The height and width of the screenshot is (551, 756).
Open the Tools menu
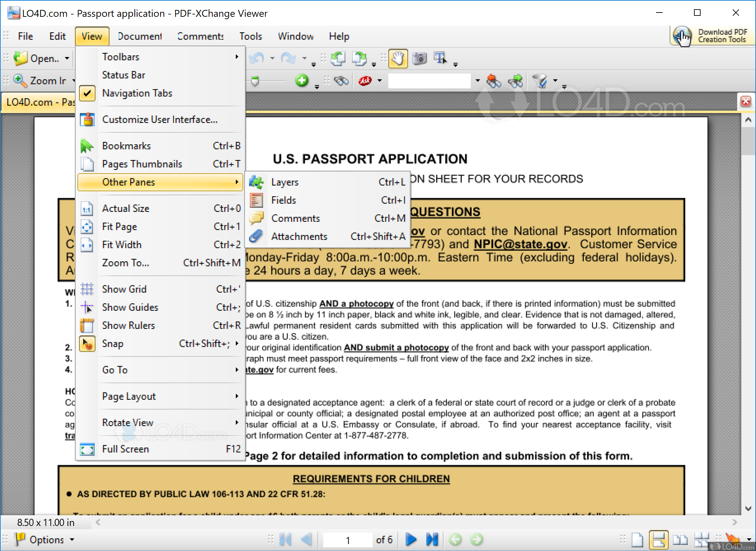[251, 36]
